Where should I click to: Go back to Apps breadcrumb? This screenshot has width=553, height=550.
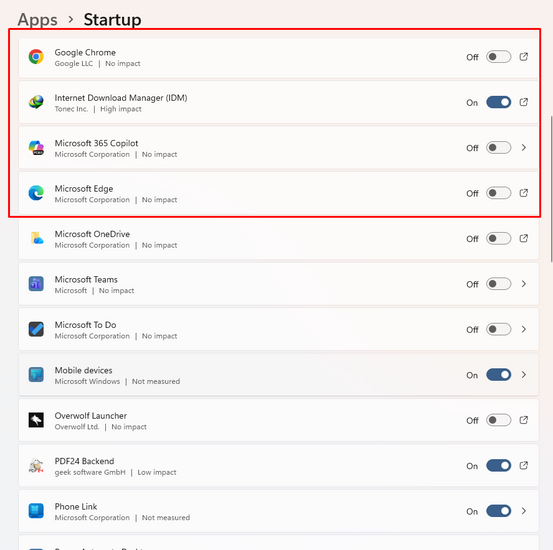[37, 20]
